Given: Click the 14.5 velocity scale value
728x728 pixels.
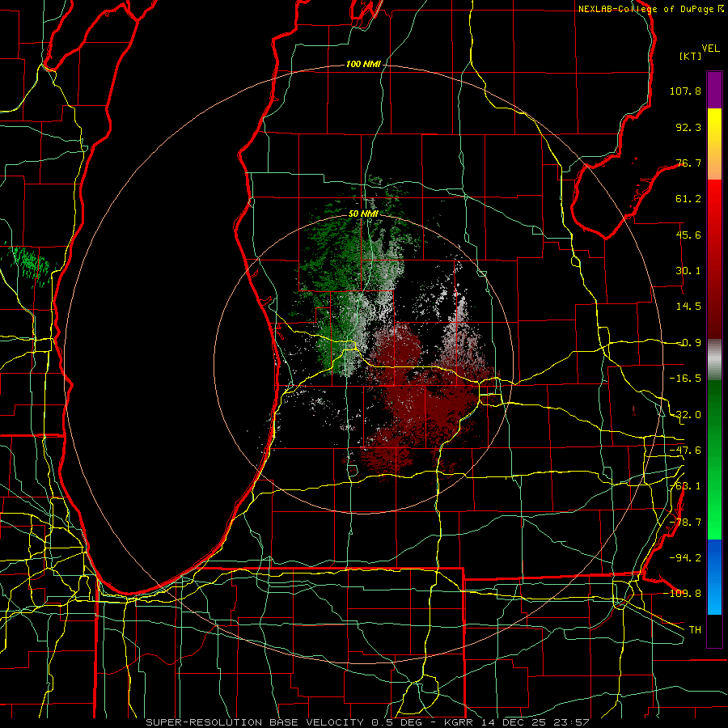Looking at the screenshot, I should pyautogui.click(x=688, y=307).
